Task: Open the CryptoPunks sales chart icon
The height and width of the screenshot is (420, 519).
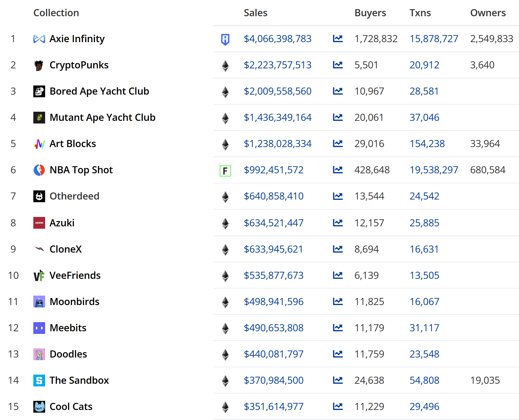Action: pyautogui.click(x=338, y=65)
